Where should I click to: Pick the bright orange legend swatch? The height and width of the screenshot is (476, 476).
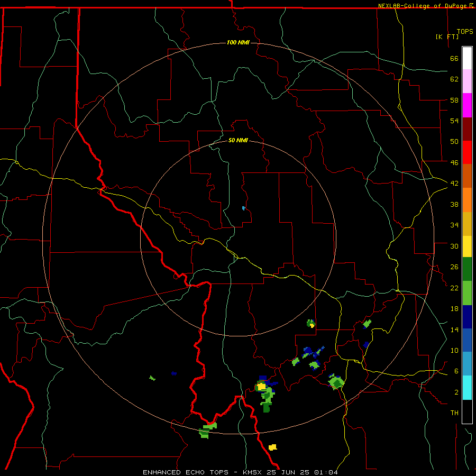point(467,200)
